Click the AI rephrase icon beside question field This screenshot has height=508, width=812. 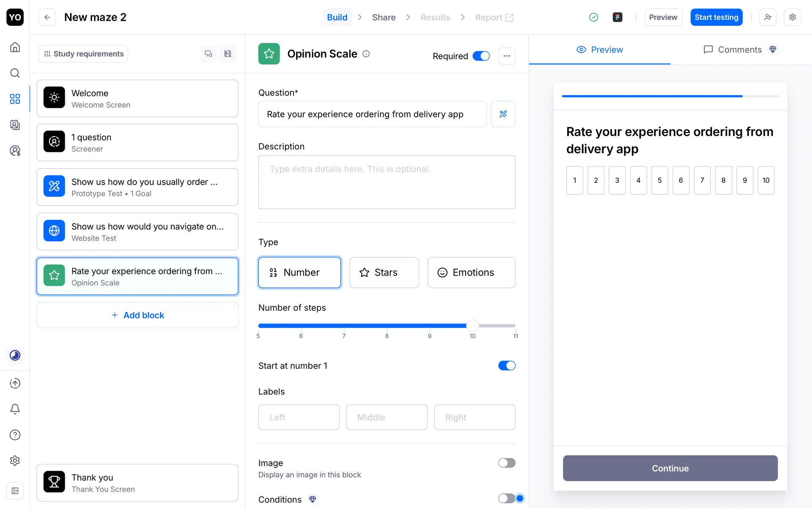503,114
